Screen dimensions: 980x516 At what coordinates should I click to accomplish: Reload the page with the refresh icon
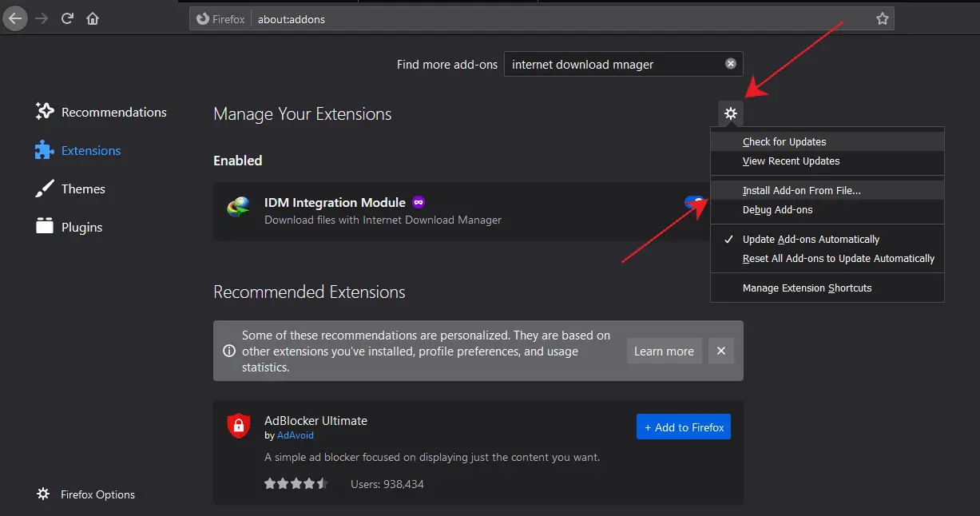pos(68,18)
